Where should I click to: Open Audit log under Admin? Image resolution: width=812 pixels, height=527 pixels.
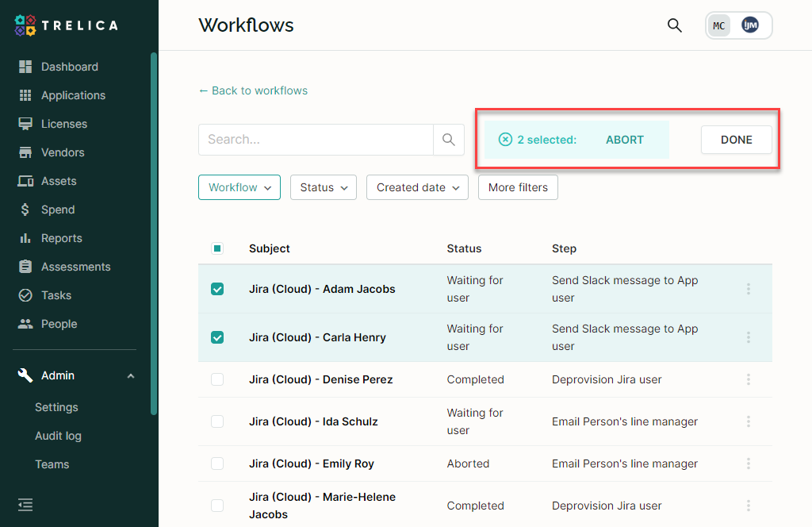58,436
